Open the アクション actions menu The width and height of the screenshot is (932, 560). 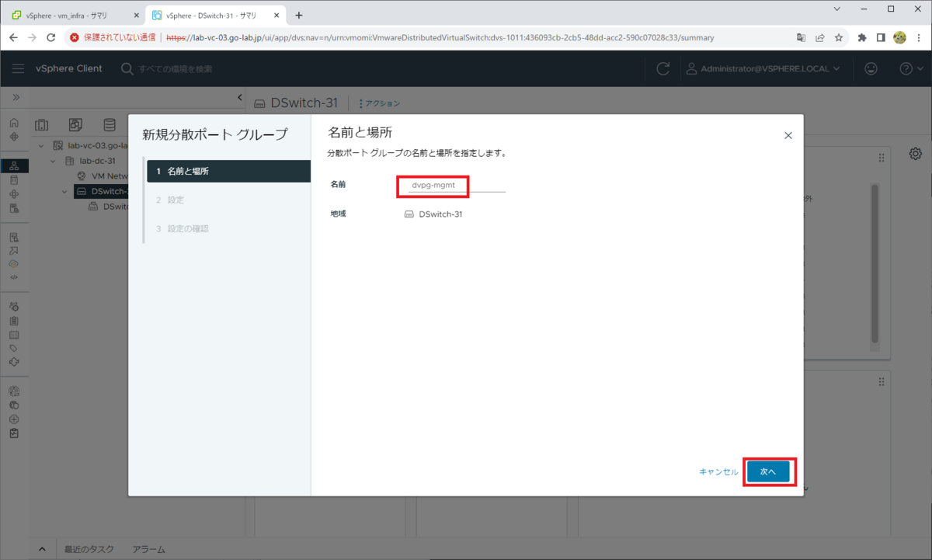click(x=380, y=103)
